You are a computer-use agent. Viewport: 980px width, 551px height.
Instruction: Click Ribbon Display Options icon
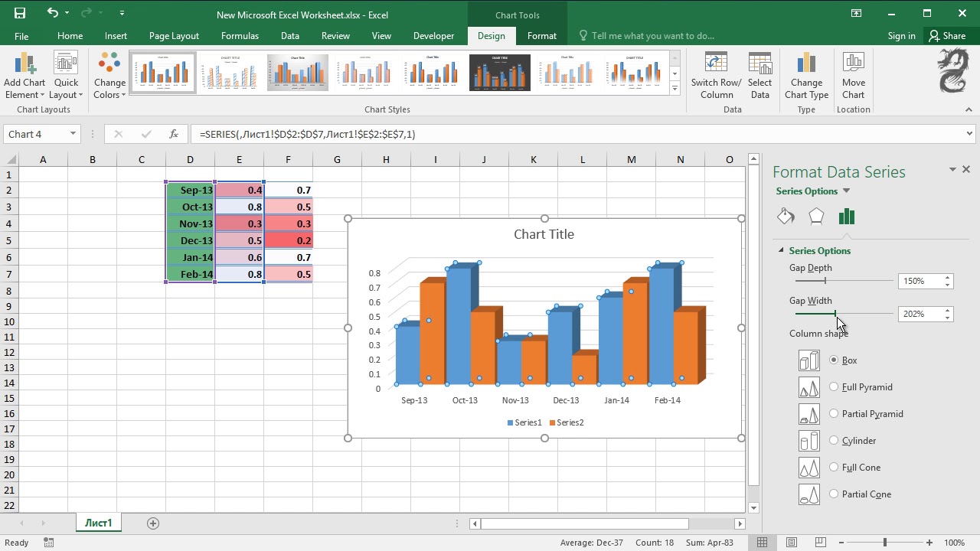tap(856, 13)
